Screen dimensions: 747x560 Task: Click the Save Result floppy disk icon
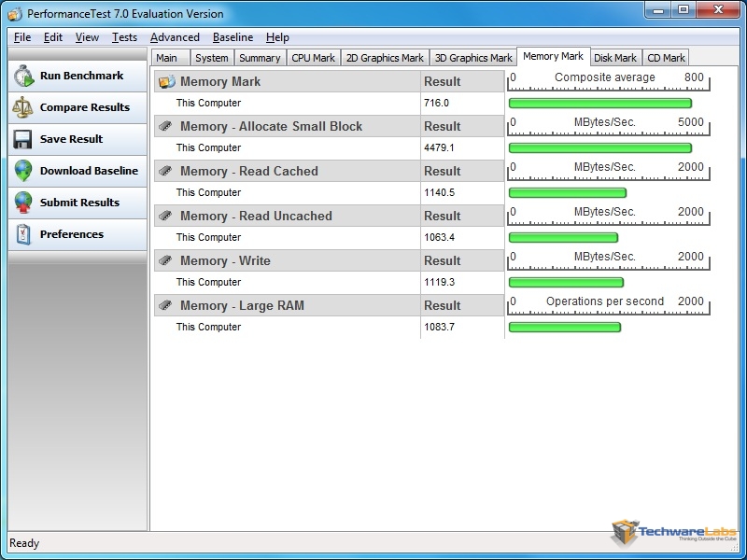point(23,139)
